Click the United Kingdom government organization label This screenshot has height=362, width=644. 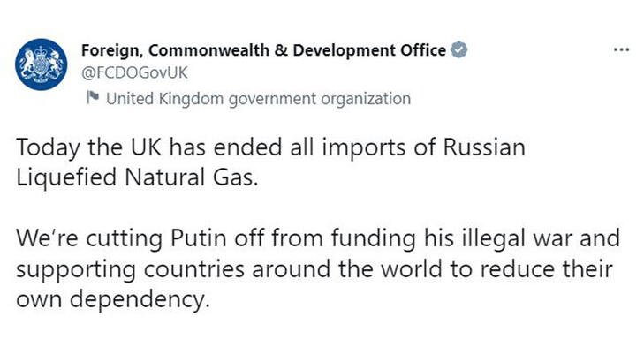258,99
